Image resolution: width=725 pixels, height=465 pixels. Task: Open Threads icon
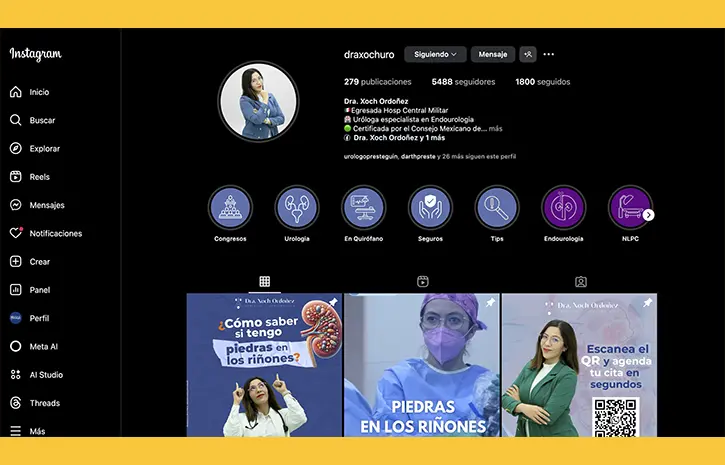click(16, 403)
